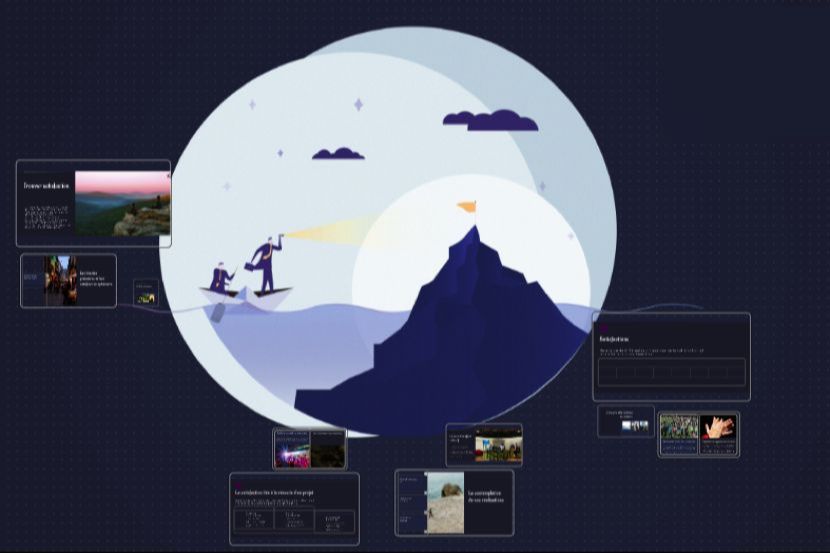Click the clapping hands photo
The height and width of the screenshot is (553, 830).
tap(718, 428)
